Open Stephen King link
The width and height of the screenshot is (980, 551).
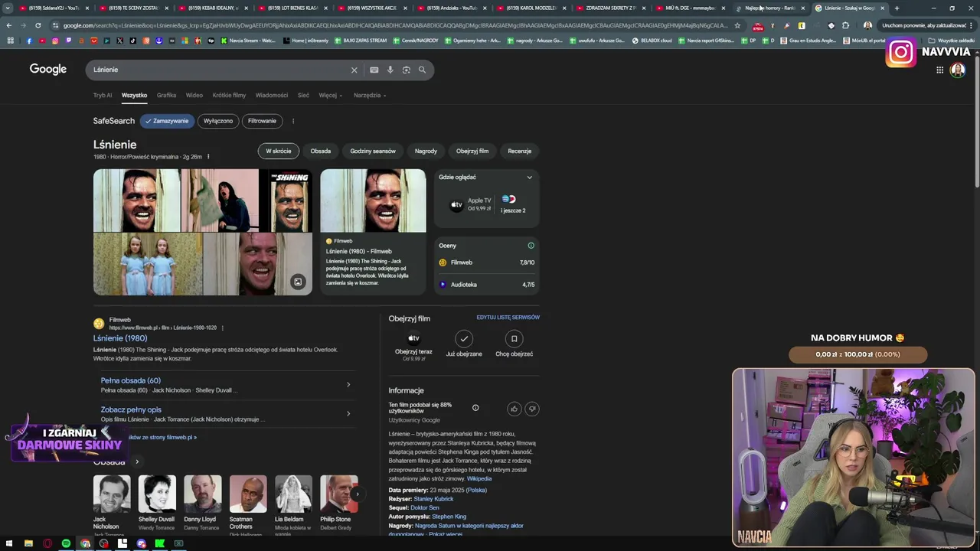point(449,517)
